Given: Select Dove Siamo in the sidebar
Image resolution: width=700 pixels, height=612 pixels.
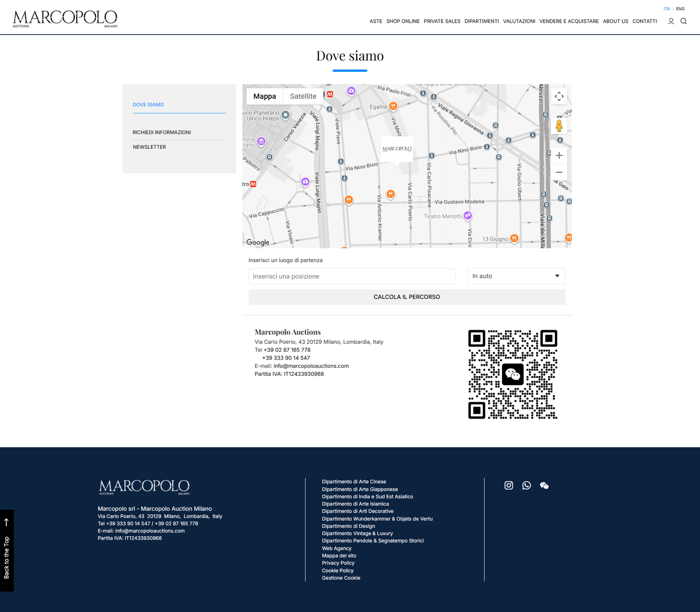Looking at the screenshot, I should 148,105.
